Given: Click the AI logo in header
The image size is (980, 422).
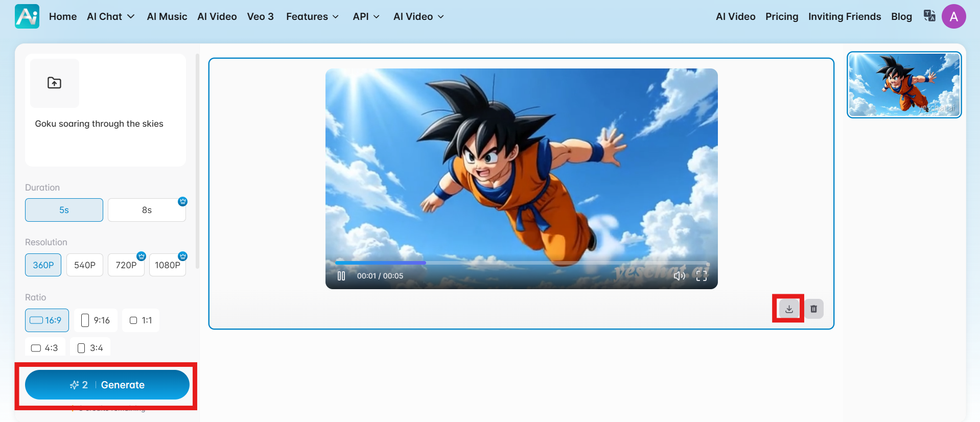Looking at the screenshot, I should (x=27, y=16).
